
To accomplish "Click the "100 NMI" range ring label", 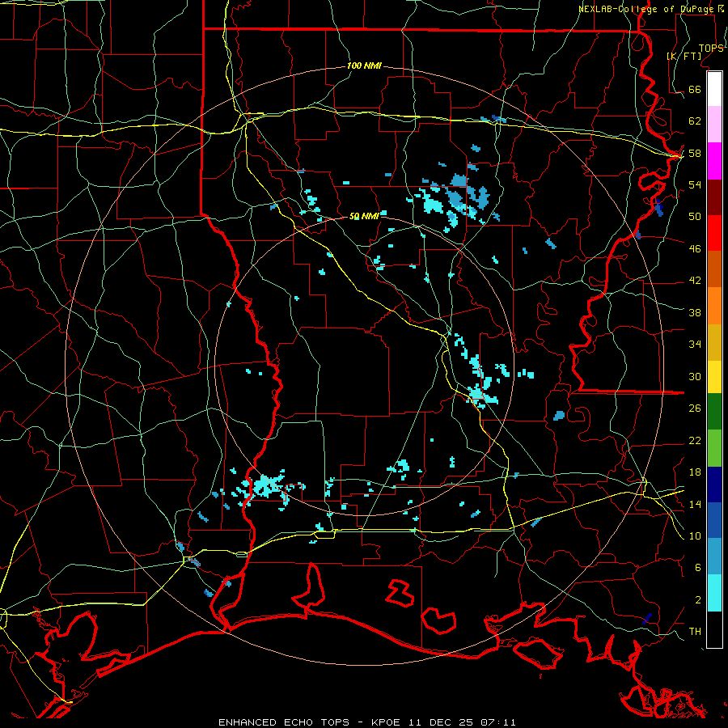I will tap(364, 66).
